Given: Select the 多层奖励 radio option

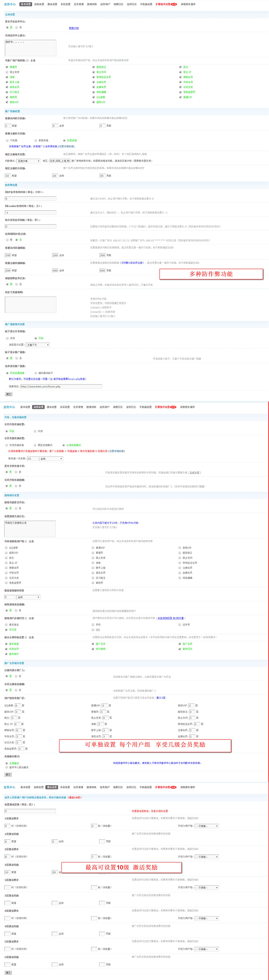Looking at the screenshot, I should coord(64,140).
